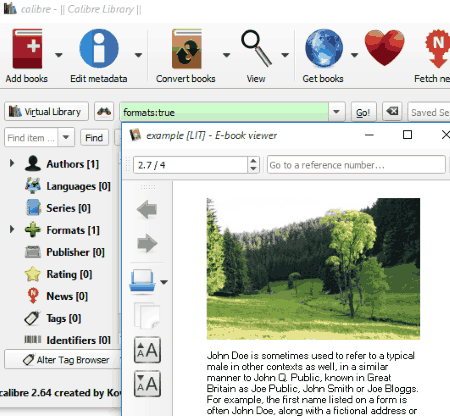Screen dimensions: 450x416
Task: Select the Rating [0] category
Action: click(x=69, y=274)
